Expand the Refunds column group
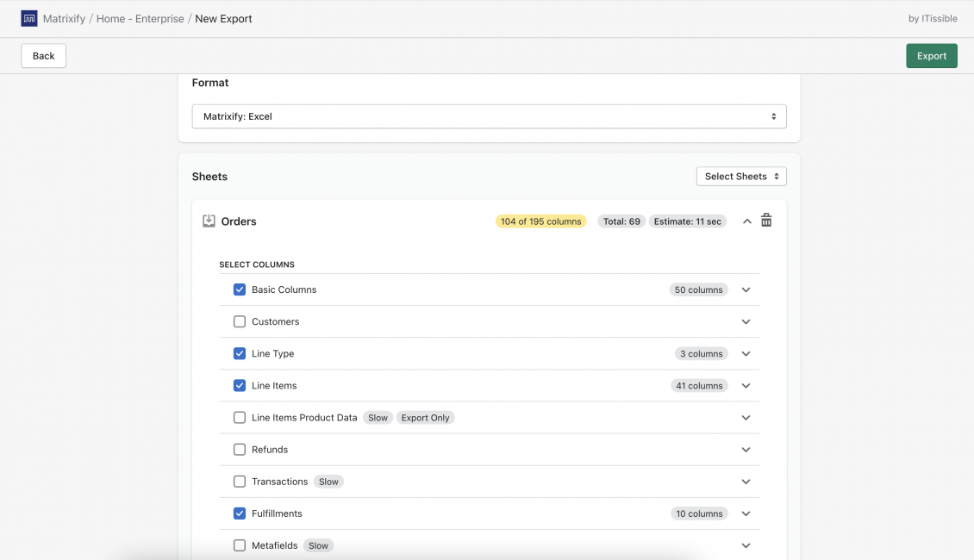The width and height of the screenshot is (974, 560). coord(746,449)
